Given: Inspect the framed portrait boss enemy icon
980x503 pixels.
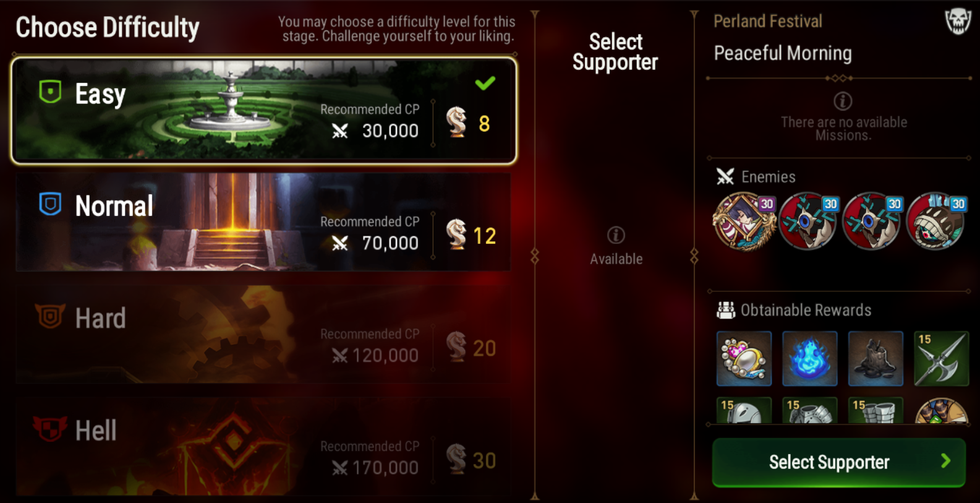Looking at the screenshot, I should coord(744,221).
